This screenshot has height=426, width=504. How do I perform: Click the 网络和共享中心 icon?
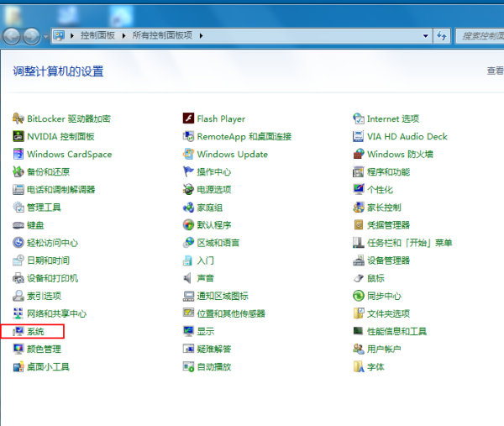coord(18,313)
